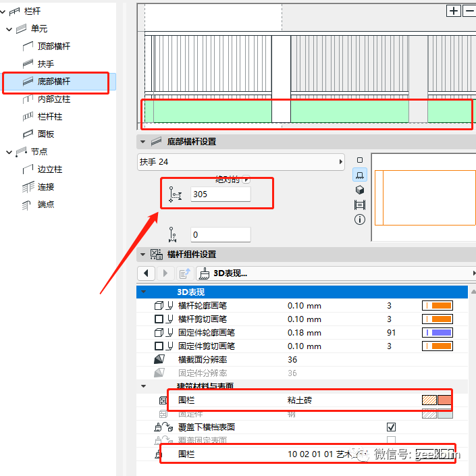
Task: Toggle 覆盖下横档表面 checkbox
Action: [391, 427]
